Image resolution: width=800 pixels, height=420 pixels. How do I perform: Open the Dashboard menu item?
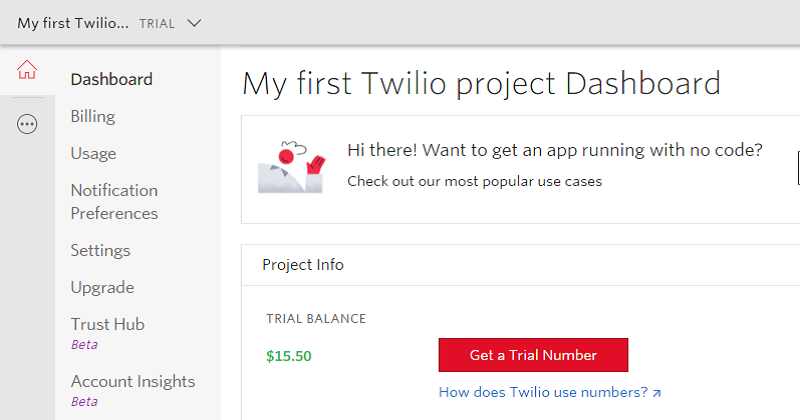112,80
